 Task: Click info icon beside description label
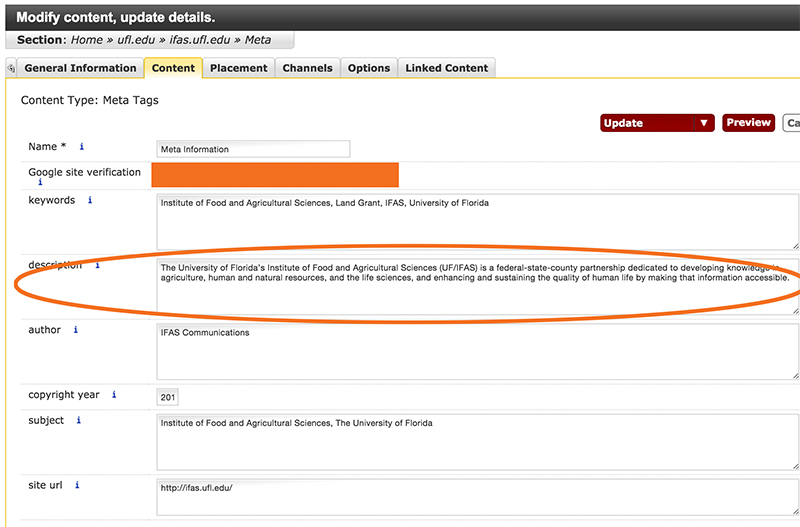pos(97,266)
